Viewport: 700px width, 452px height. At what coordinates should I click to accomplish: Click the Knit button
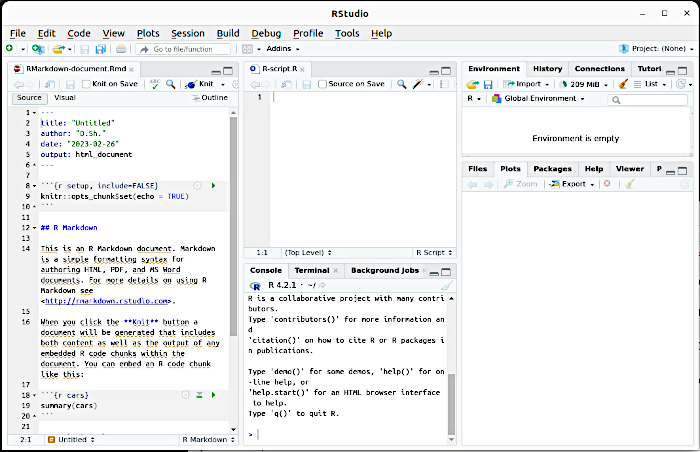200,84
